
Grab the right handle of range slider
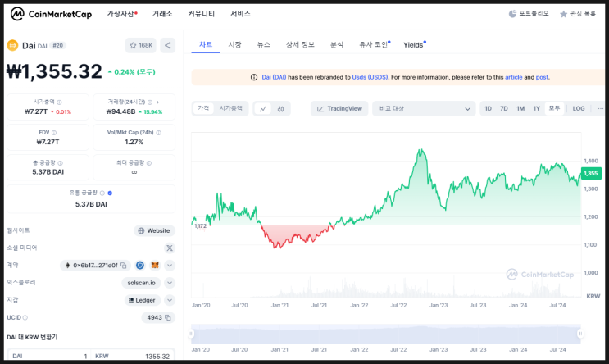pos(580,334)
